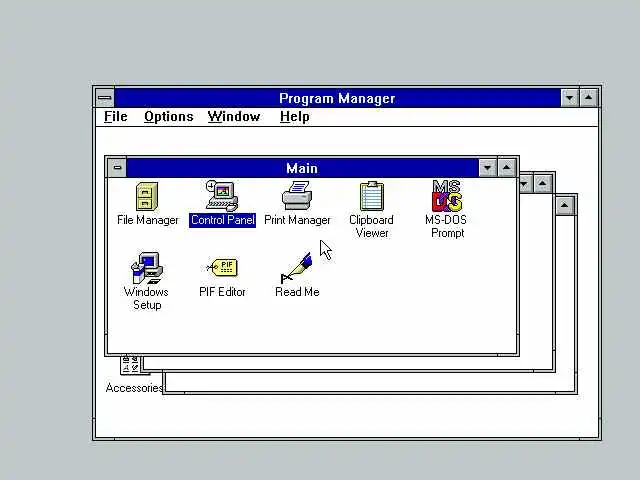The height and width of the screenshot is (480, 640).
Task: Click the 'Accessories' group label
Action: [134, 388]
